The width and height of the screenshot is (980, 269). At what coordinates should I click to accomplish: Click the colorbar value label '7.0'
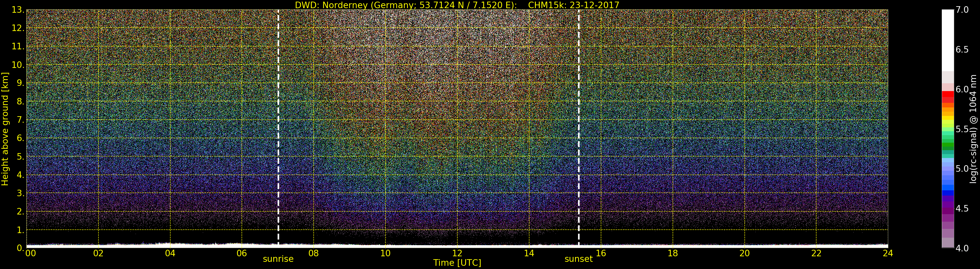tap(962, 10)
